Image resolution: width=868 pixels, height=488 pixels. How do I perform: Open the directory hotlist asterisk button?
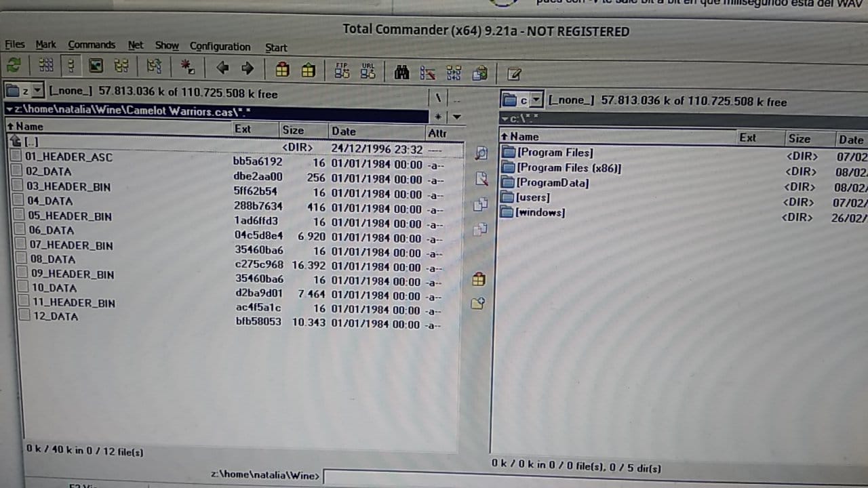coord(439,117)
